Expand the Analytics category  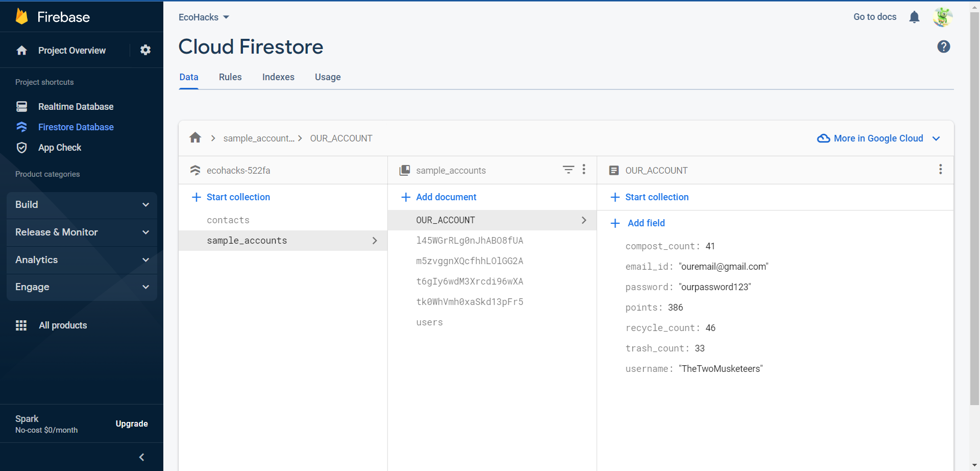82,260
